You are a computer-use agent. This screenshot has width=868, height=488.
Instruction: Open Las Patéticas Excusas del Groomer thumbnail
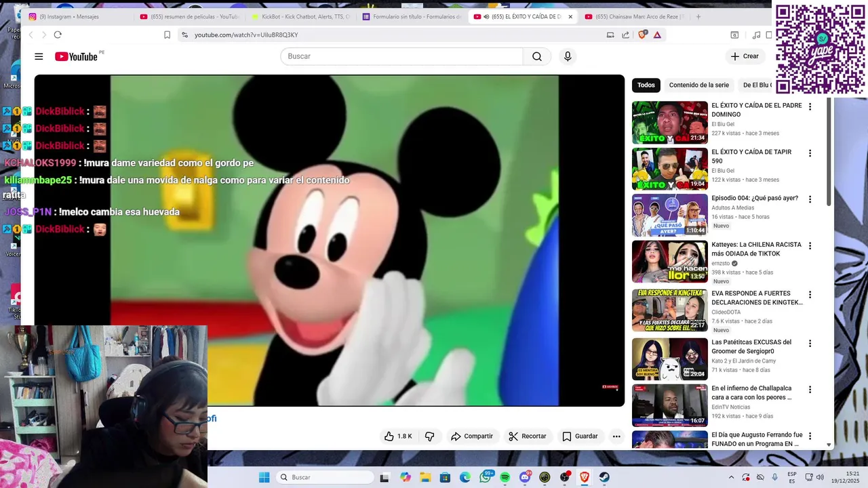coord(670,359)
